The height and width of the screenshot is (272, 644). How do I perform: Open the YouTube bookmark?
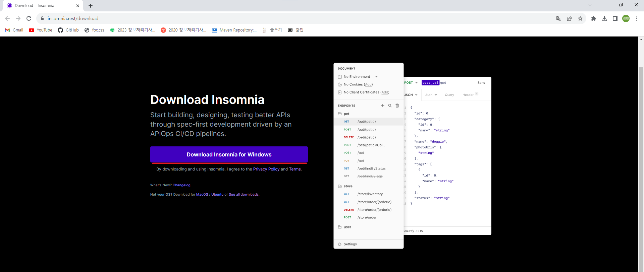click(41, 30)
